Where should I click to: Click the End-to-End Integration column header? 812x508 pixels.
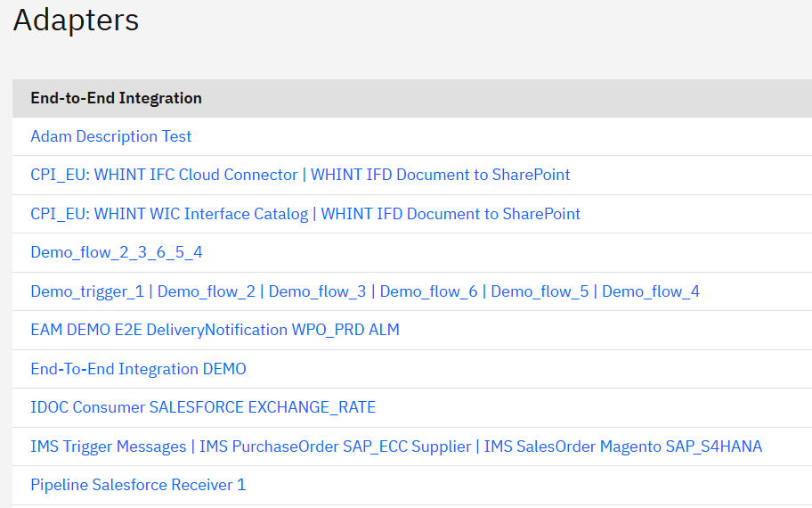(x=116, y=98)
